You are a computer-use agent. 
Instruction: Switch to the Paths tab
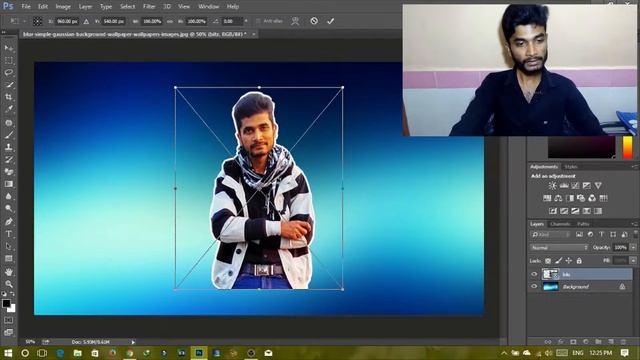(x=583, y=224)
